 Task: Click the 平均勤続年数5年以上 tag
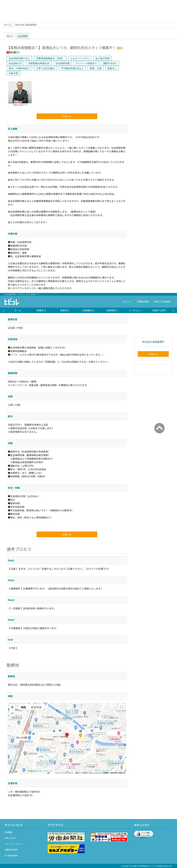(x=72, y=68)
